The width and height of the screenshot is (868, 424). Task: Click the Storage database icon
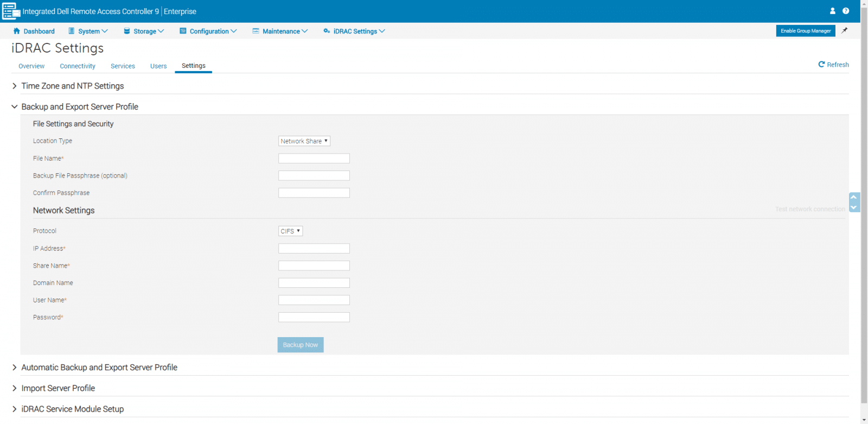pyautogui.click(x=127, y=31)
